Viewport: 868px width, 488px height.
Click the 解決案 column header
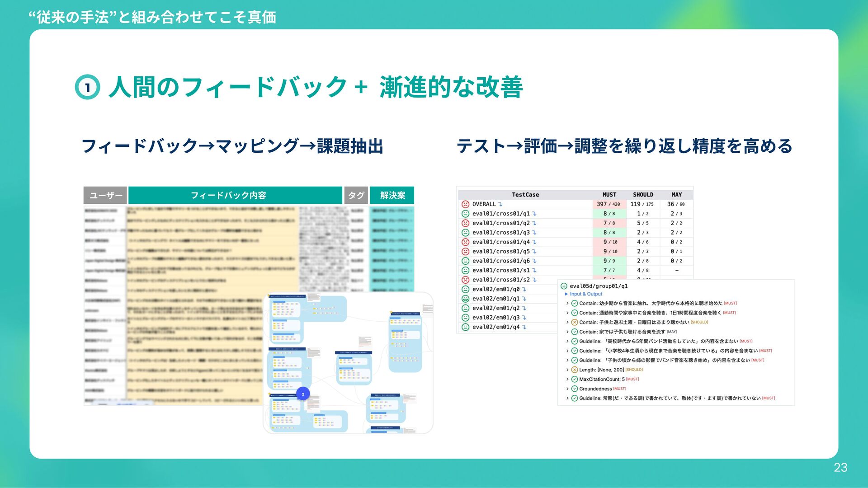click(392, 195)
